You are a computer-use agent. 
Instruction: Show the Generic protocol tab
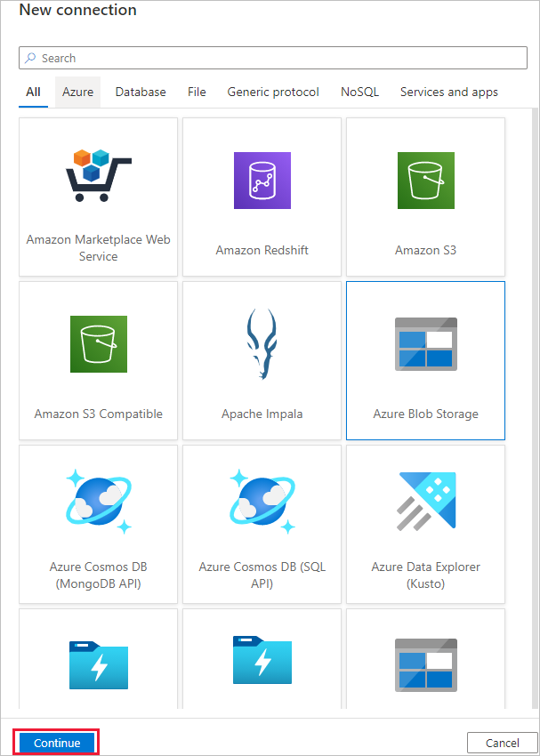[273, 92]
